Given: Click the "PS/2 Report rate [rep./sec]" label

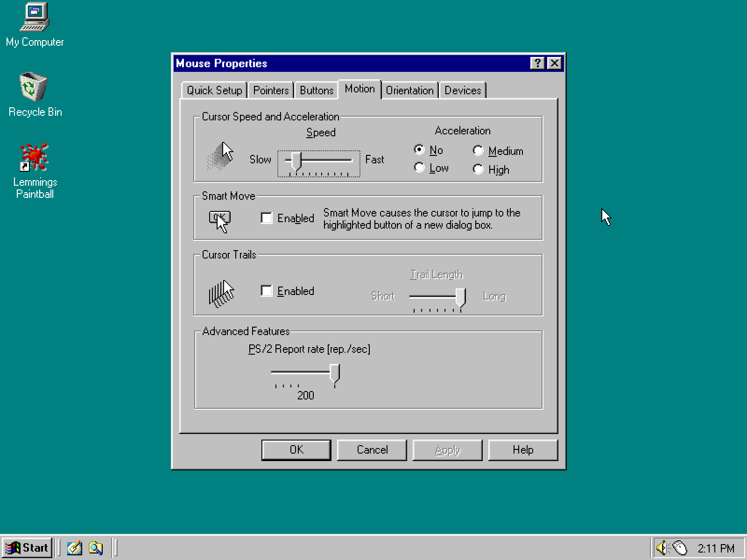Looking at the screenshot, I should 309,349.
